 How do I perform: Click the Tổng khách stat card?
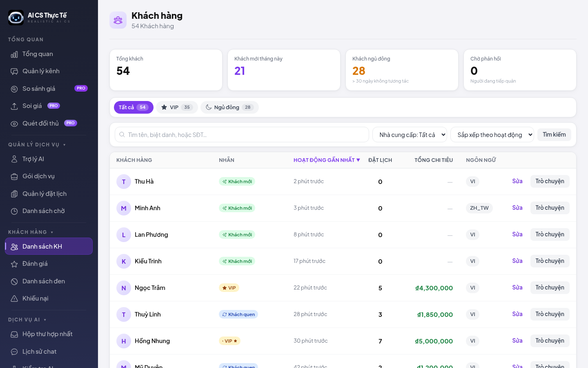(166, 70)
